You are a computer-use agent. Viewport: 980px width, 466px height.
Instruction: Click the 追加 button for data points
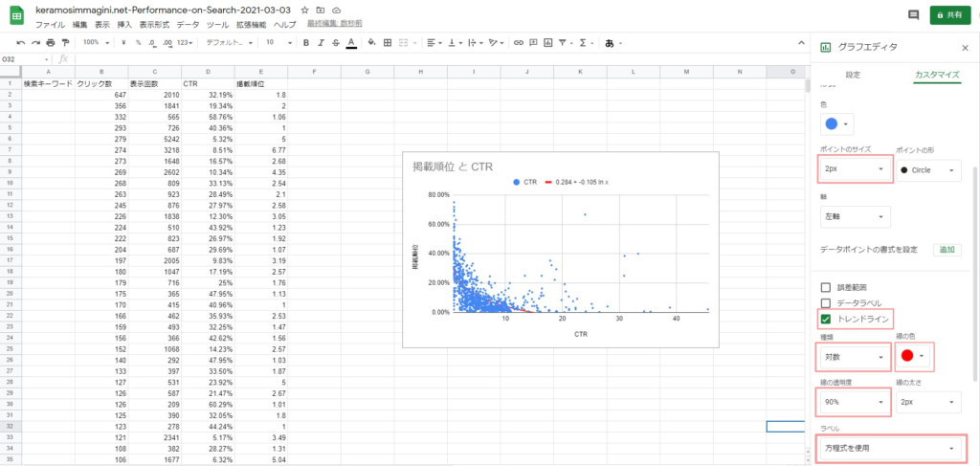[947, 250]
